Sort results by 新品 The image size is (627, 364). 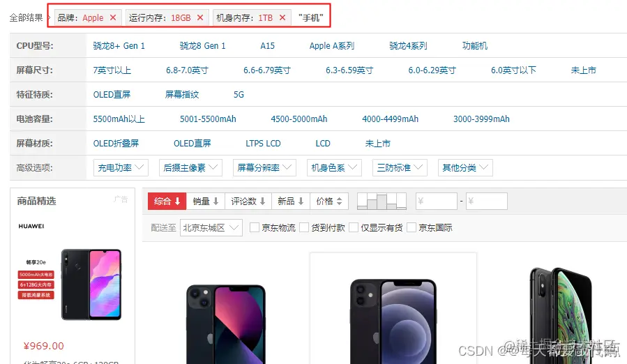pos(291,202)
